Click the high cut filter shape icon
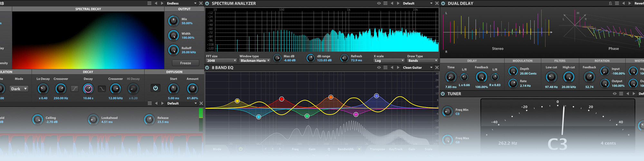Screen dimensions: 644x161 pos(102,89)
